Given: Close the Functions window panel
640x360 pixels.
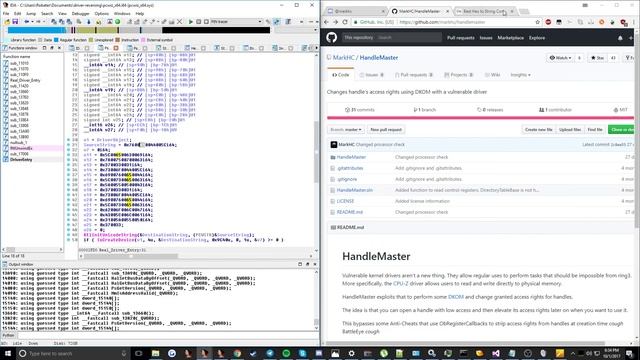Looking at the screenshot, I should [59, 48].
